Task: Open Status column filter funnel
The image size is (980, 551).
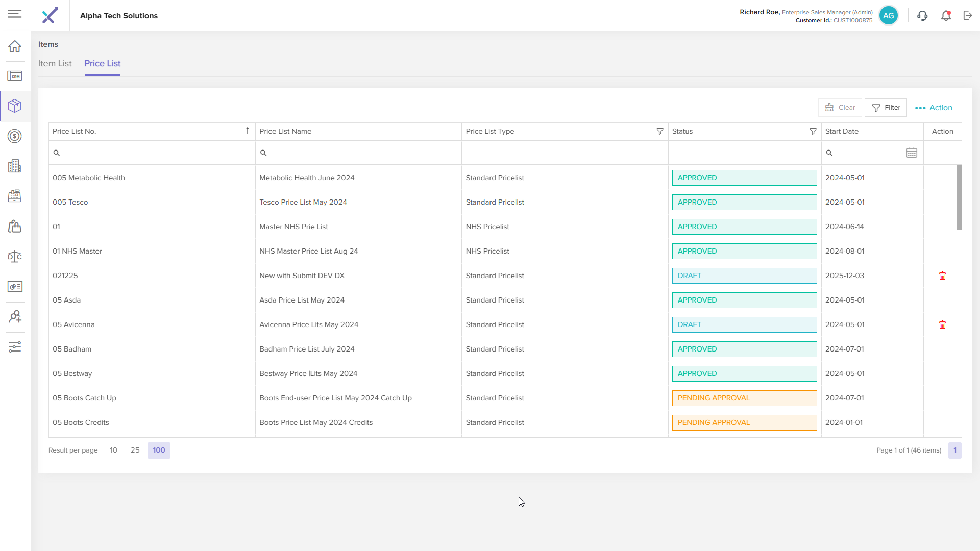Action: coord(813,131)
